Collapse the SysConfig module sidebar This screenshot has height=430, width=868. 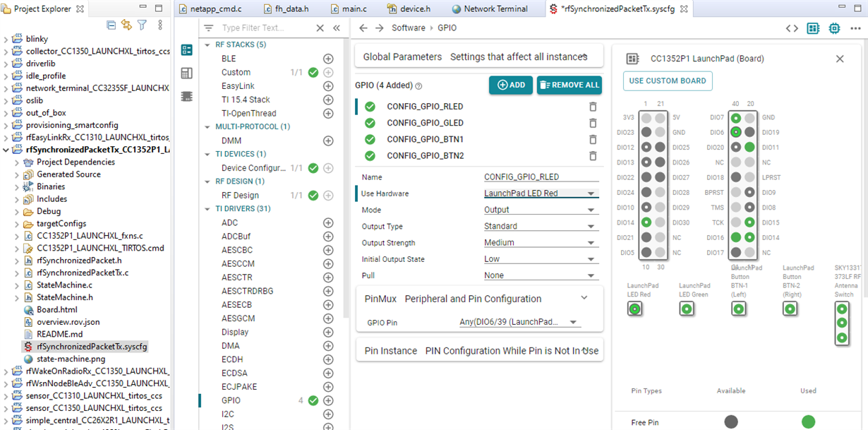[337, 28]
